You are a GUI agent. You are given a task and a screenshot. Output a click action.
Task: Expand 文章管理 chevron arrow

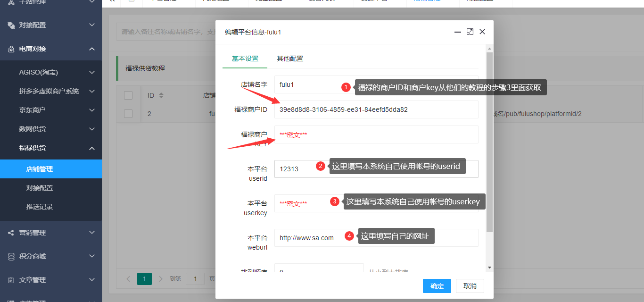pyautogui.click(x=92, y=280)
